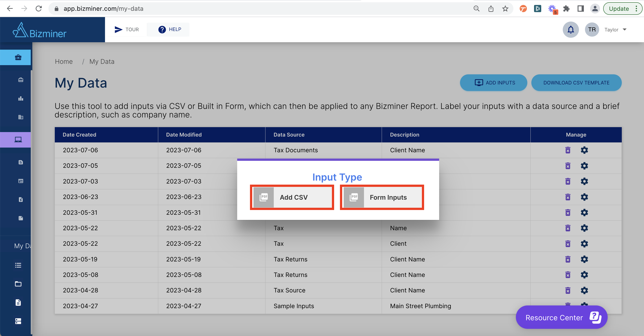Open the bar chart sidebar icon
The width and height of the screenshot is (644, 336).
click(21, 98)
